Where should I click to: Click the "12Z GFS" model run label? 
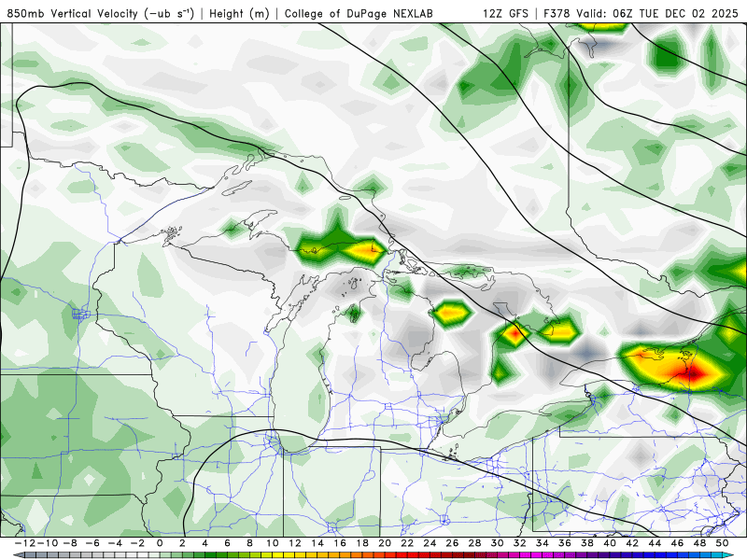(x=505, y=13)
